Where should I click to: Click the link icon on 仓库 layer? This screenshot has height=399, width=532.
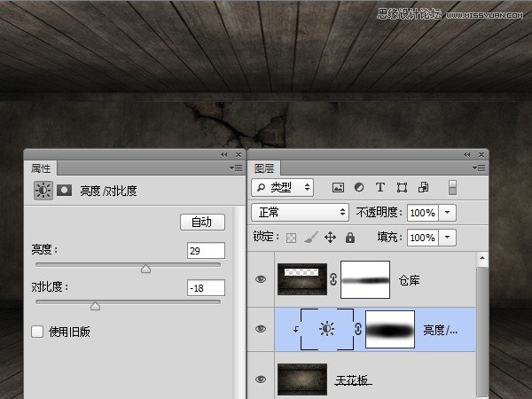333,279
